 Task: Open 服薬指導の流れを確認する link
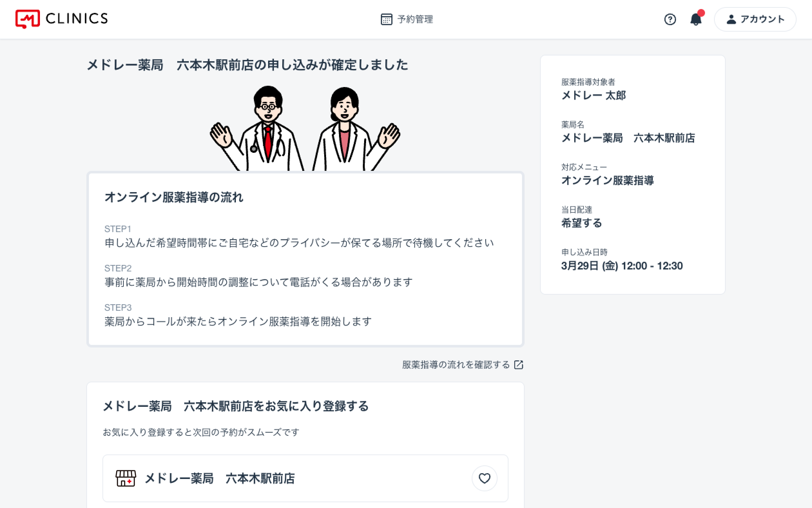(462, 365)
